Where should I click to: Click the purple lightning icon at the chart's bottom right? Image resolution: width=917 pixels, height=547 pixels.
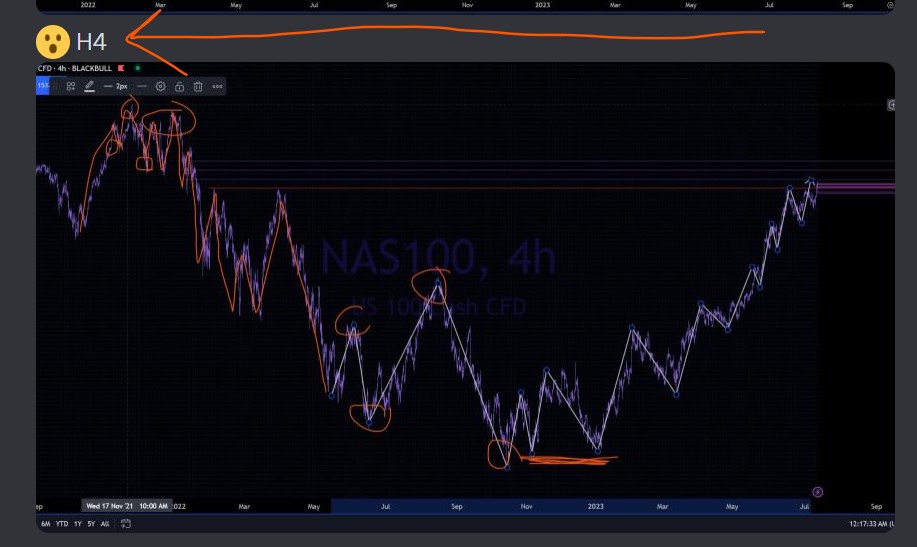(818, 492)
